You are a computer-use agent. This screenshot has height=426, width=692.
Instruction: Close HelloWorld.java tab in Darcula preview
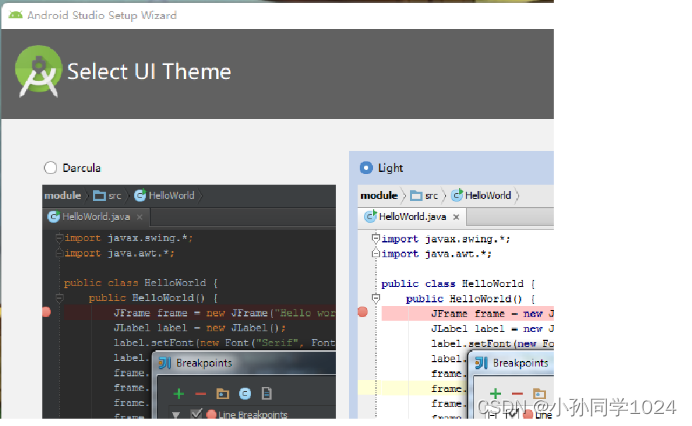coord(139,217)
